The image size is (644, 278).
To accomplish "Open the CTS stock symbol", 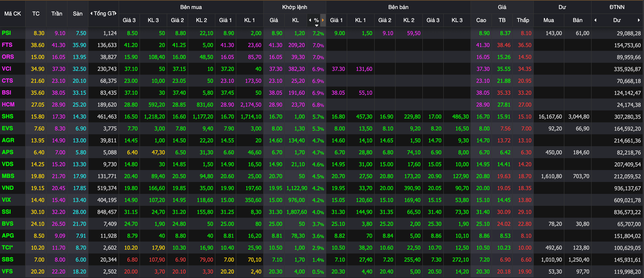I will (7, 81).
